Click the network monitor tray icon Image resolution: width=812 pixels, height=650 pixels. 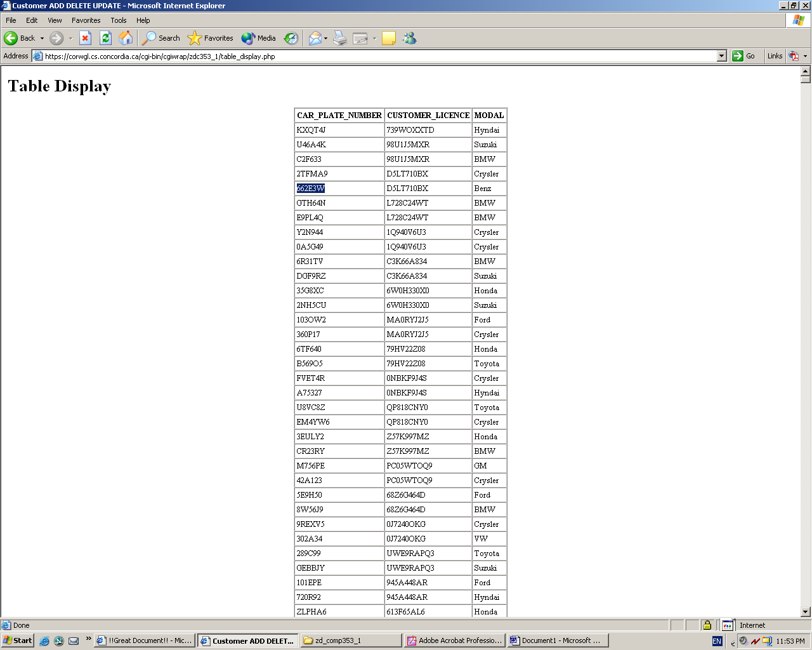click(755, 641)
